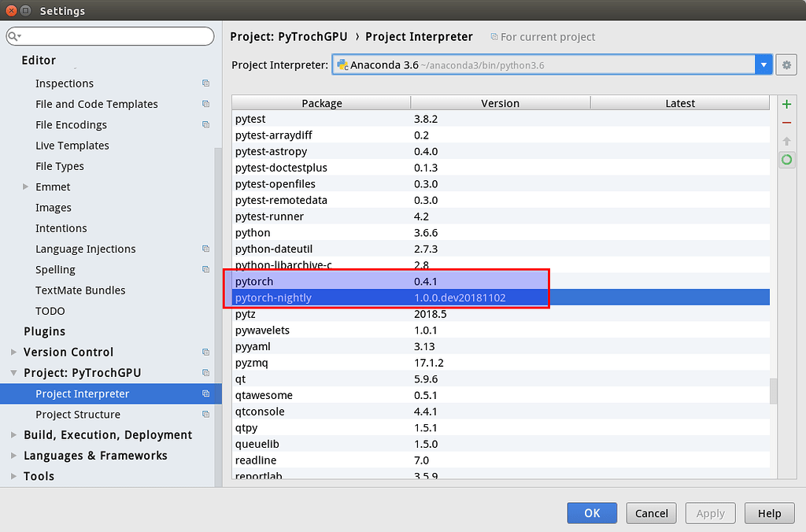Collapse the Project: PyTrochGPU section
This screenshot has width=806, height=532.
click(x=13, y=372)
